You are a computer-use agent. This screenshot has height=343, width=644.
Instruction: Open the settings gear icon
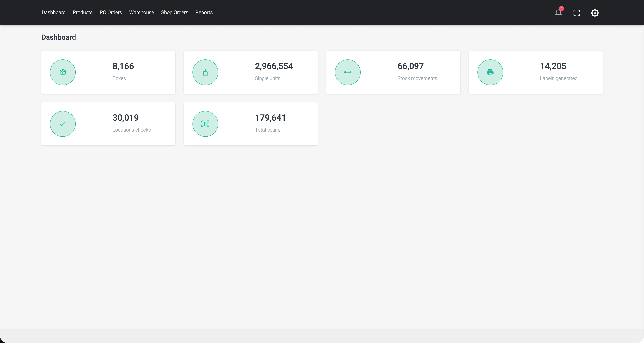(595, 13)
